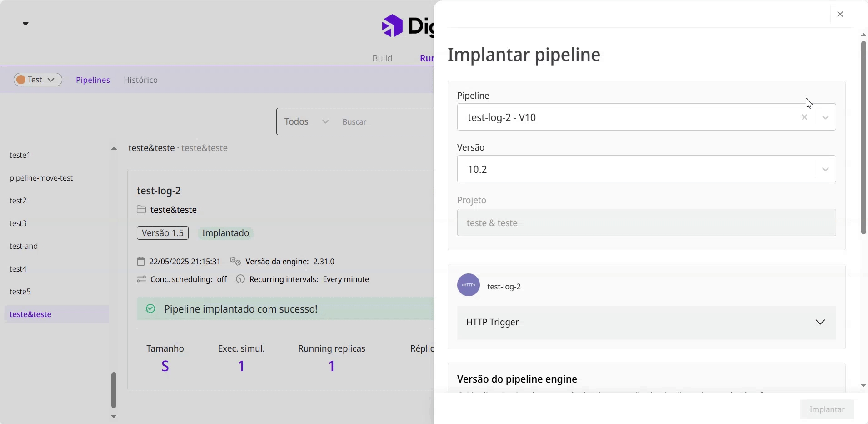The image size is (868, 424).
Task: Click the Implantar button
Action: point(827,409)
